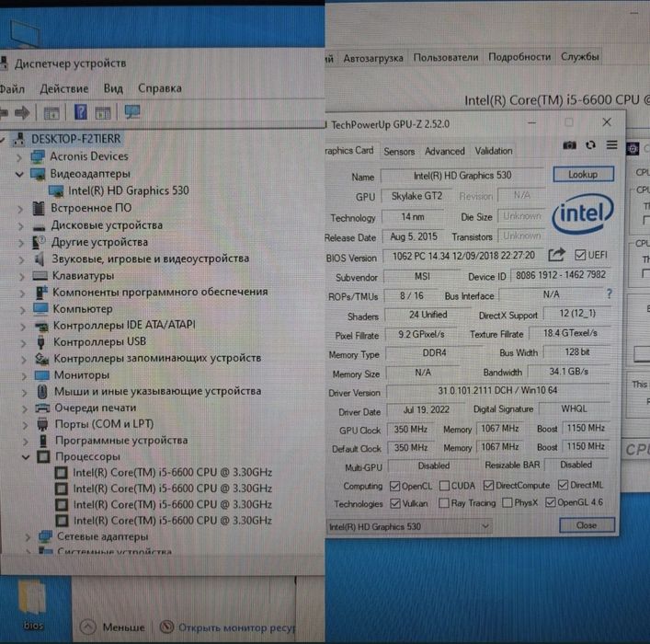Viewport: 650px width, 644px height.
Task: Toggle the Vulkan checkbox
Action: (395, 503)
